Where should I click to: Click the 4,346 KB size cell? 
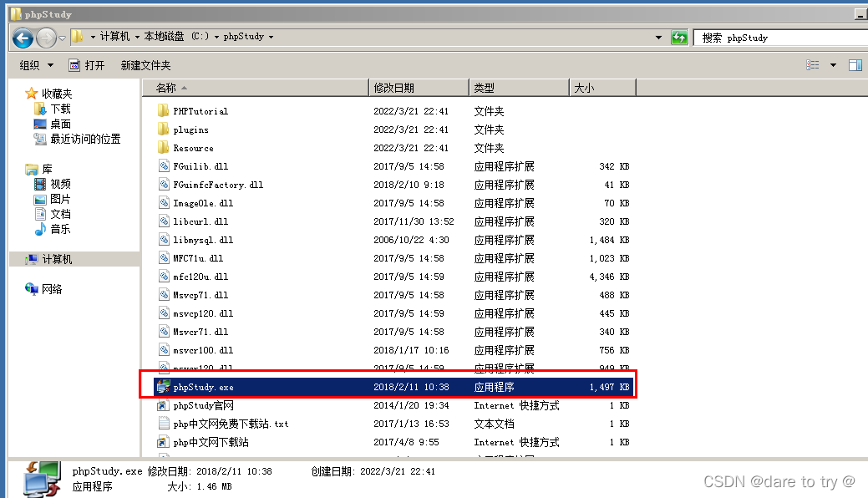pos(609,277)
